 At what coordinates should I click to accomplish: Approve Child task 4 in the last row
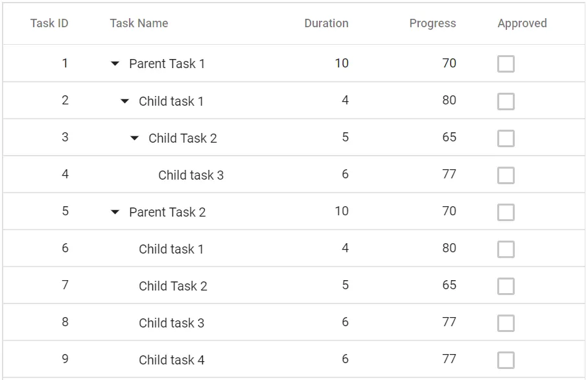click(x=505, y=359)
